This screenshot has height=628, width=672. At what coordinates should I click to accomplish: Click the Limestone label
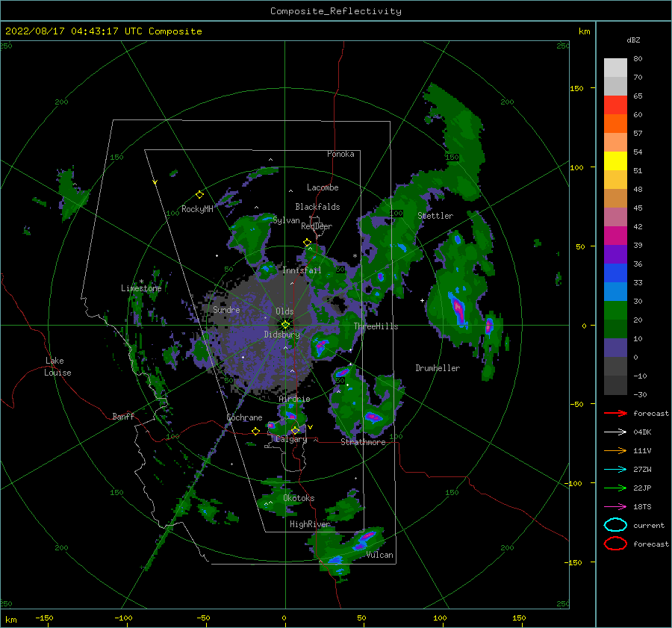(141, 288)
